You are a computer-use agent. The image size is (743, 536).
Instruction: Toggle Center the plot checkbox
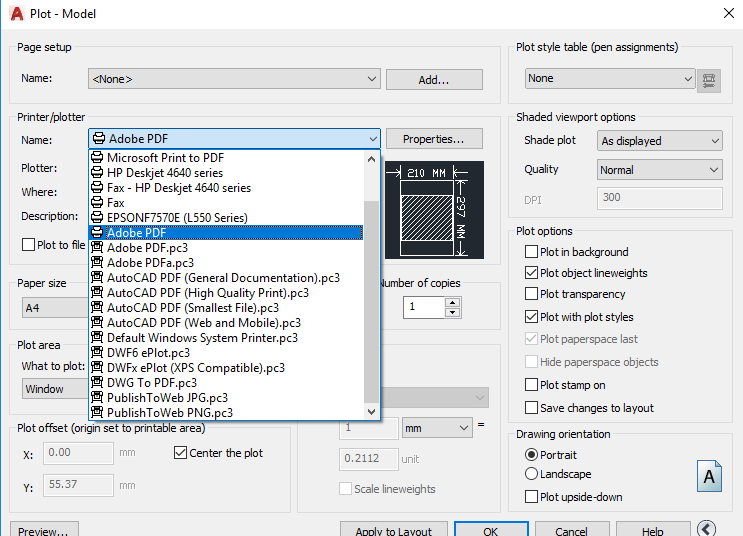click(x=180, y=453)
